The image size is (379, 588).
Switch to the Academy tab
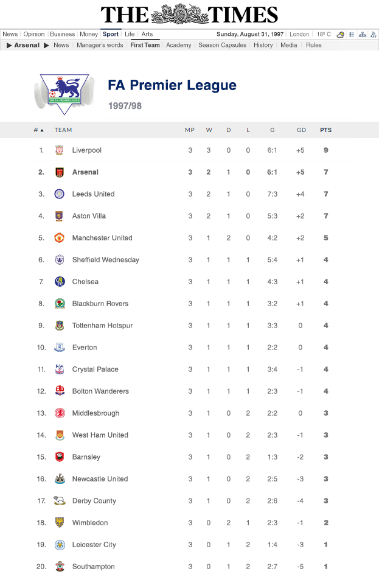tap(178, 45)
